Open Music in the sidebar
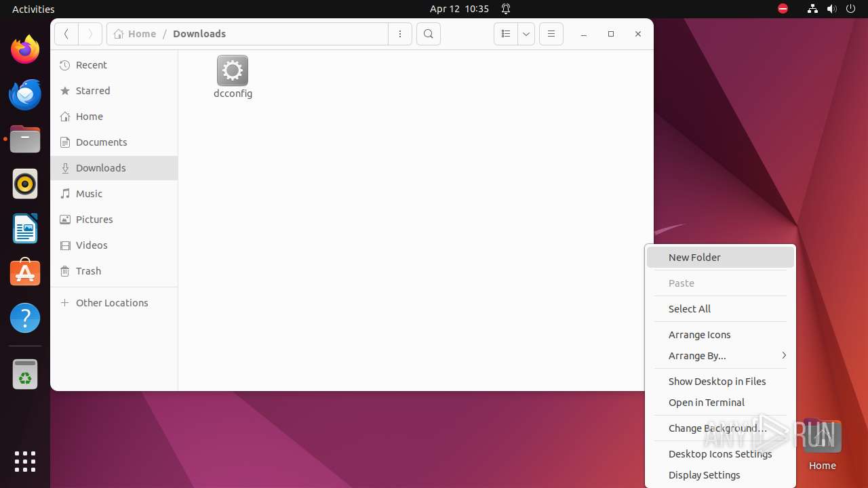Viewport: 868px width, 488px height. tap(114, 194)
